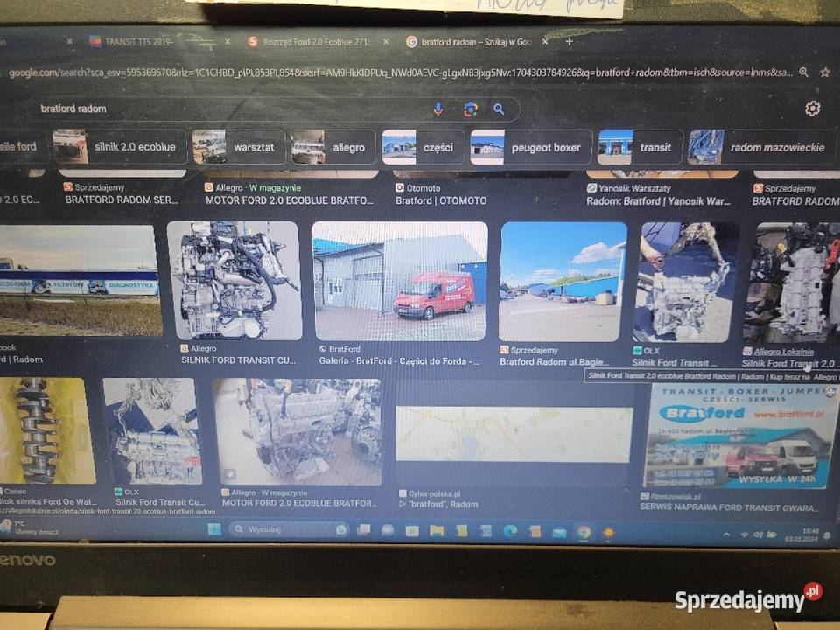
Task: Open engine-on-pallet thumbnail 'MOTOR FORD 2.0 ECOBLUE BRATFOR...'
Action: tap(297, 431)
